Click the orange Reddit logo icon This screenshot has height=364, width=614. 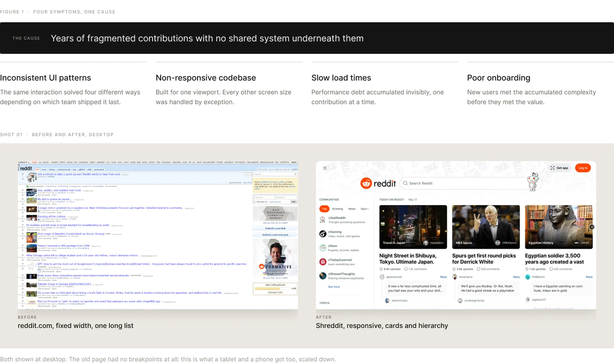point(366,183)
